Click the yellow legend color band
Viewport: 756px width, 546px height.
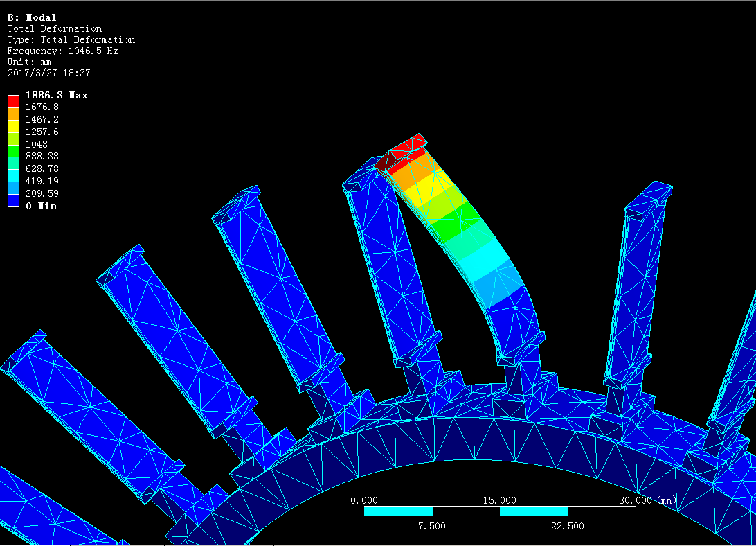tap(13, 127)
